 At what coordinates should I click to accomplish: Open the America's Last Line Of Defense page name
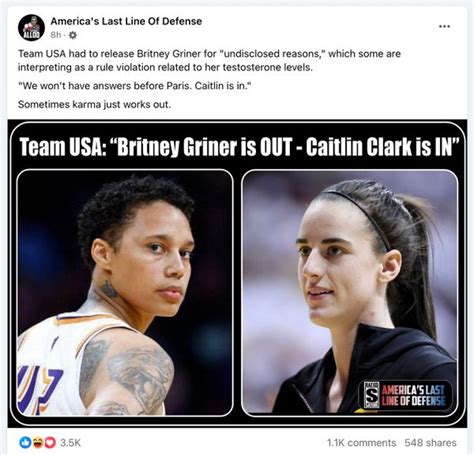click(x=126, y=21)
